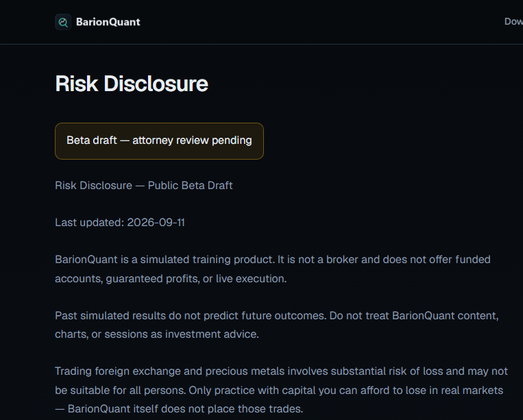Click the 'Beta draft — attorney review pending' banner

pyautogui.click(x=159, y=141)
